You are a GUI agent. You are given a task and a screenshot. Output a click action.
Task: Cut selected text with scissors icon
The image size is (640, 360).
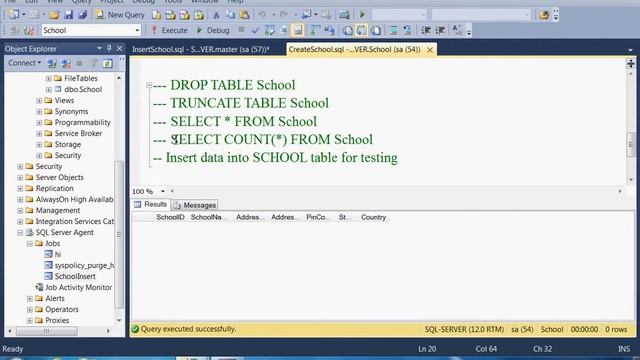pos(216,15)
